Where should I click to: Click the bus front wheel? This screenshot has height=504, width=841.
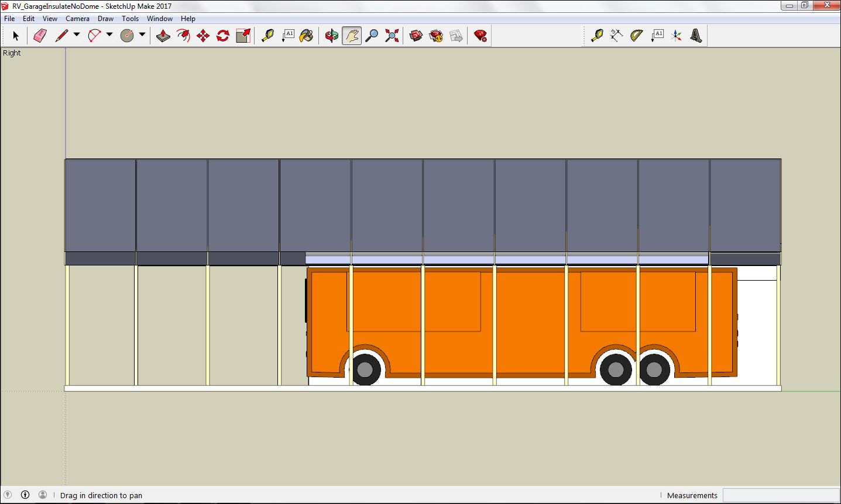[x=365, y=370]
